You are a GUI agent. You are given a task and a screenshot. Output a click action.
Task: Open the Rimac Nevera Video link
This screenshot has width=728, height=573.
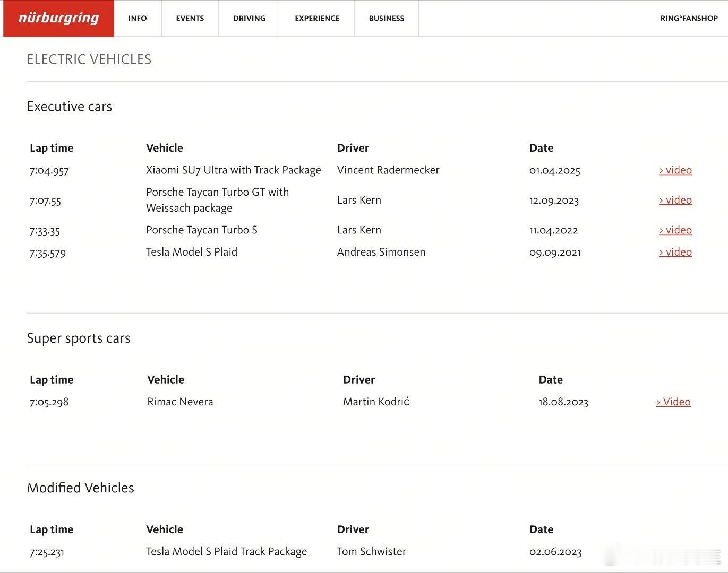(x=673, y=402)
